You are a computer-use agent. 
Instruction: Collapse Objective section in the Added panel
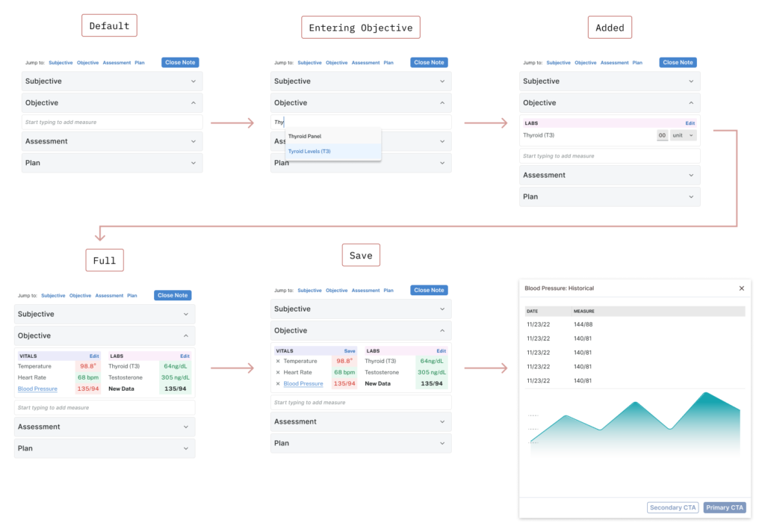[691, 103]
